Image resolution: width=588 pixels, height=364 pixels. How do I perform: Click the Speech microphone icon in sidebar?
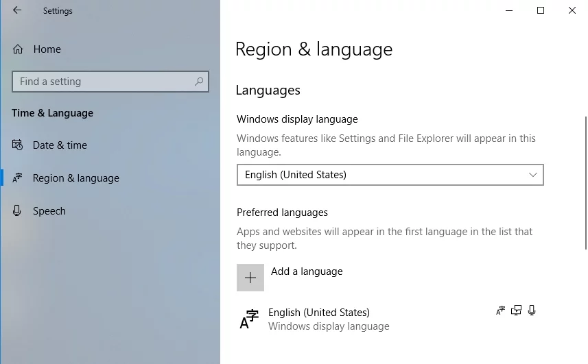[x=18, y=211]
